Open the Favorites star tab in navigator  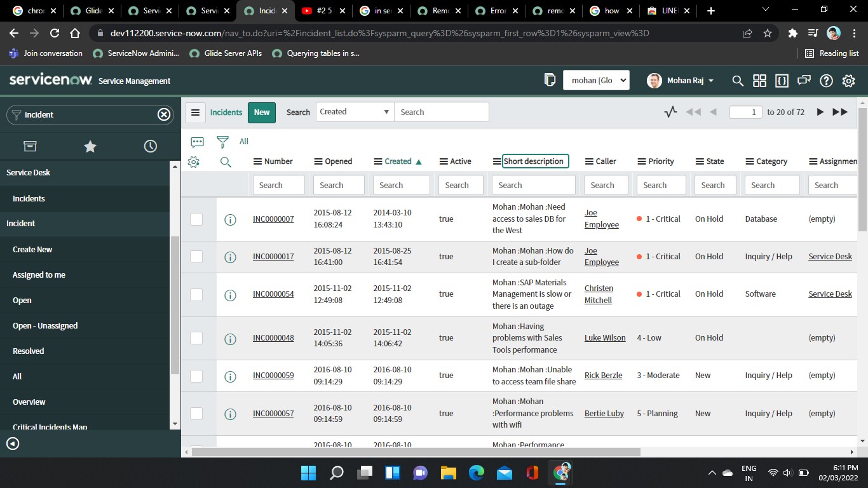point(90,146)
